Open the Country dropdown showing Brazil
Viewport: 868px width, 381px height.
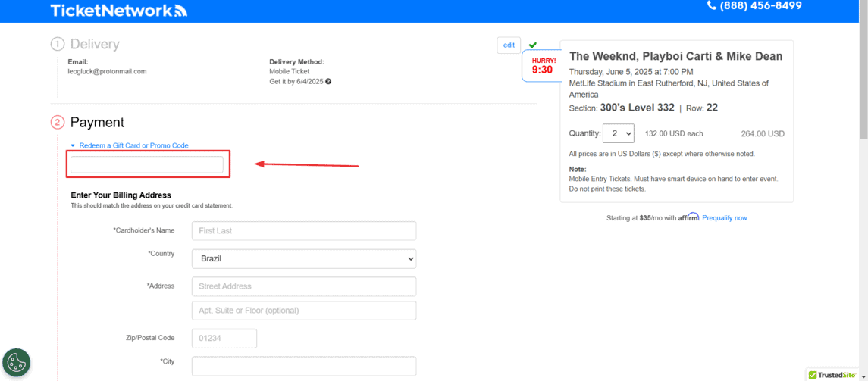click(304, 258)
